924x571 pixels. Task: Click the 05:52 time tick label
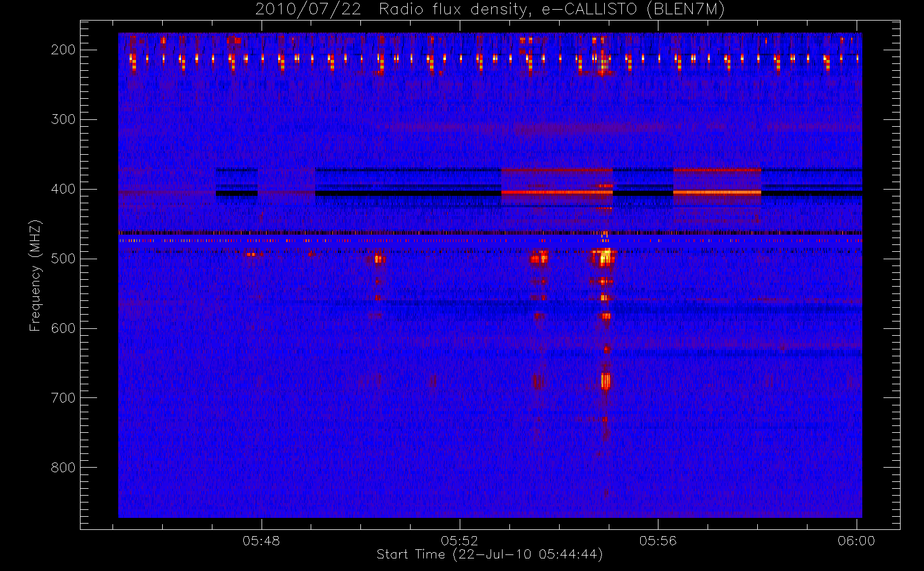[460, 541]
